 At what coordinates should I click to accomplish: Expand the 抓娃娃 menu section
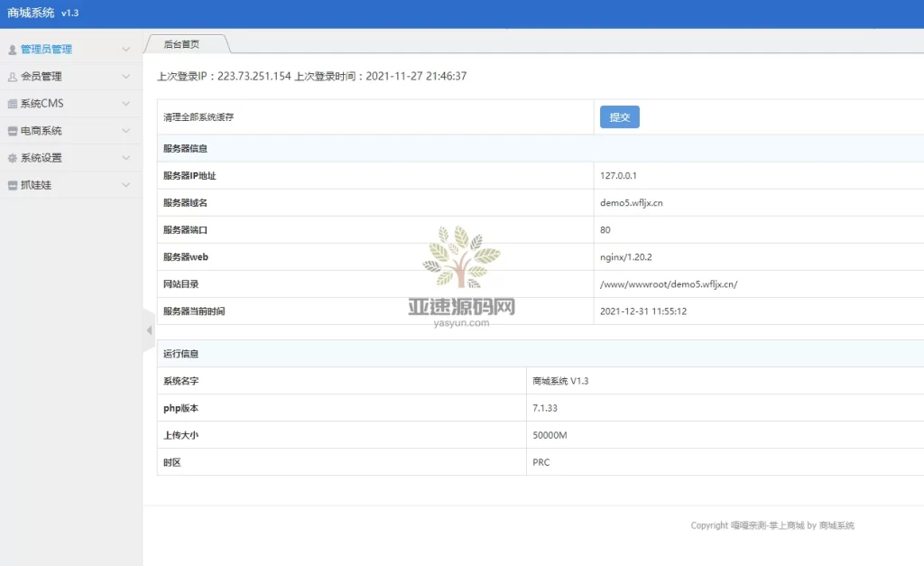tap(125, 184)
